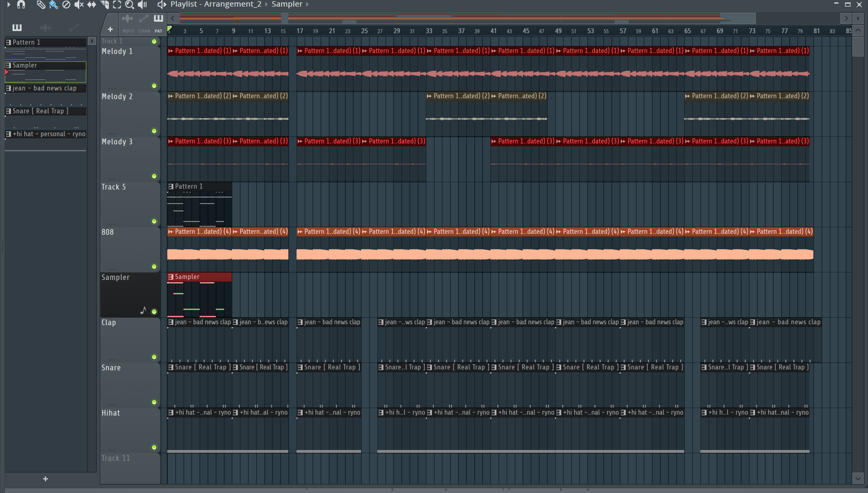
Task: Open the playlist options menu arrow
Action: pos(9,5)
